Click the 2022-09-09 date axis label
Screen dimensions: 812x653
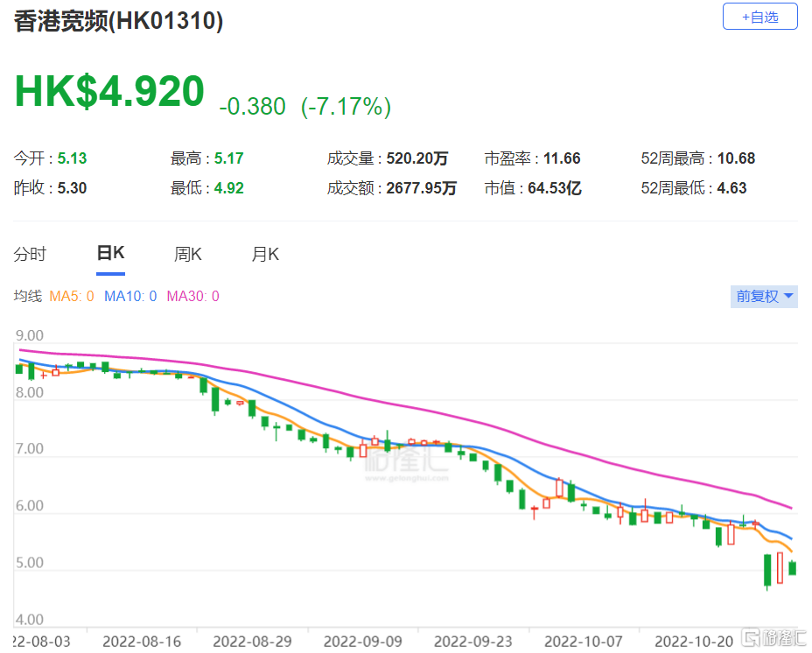pyautogui.click(x=362, y=642)
